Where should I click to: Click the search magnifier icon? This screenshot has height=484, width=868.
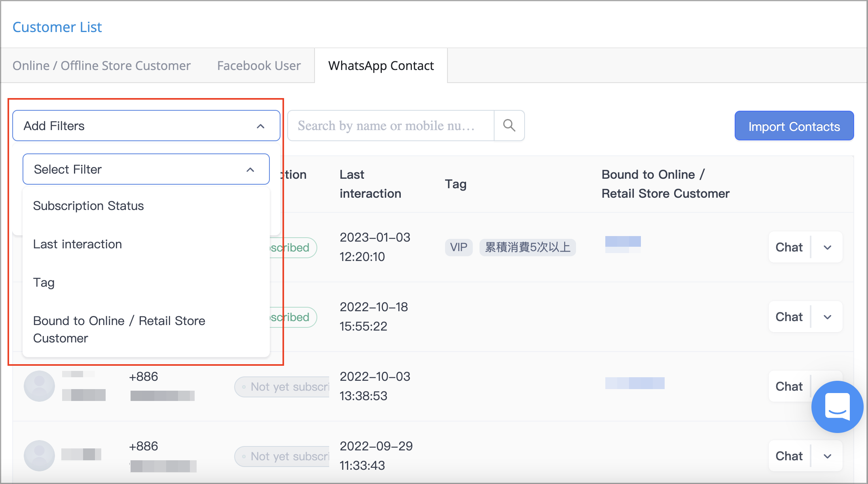(x=509, y=126)
